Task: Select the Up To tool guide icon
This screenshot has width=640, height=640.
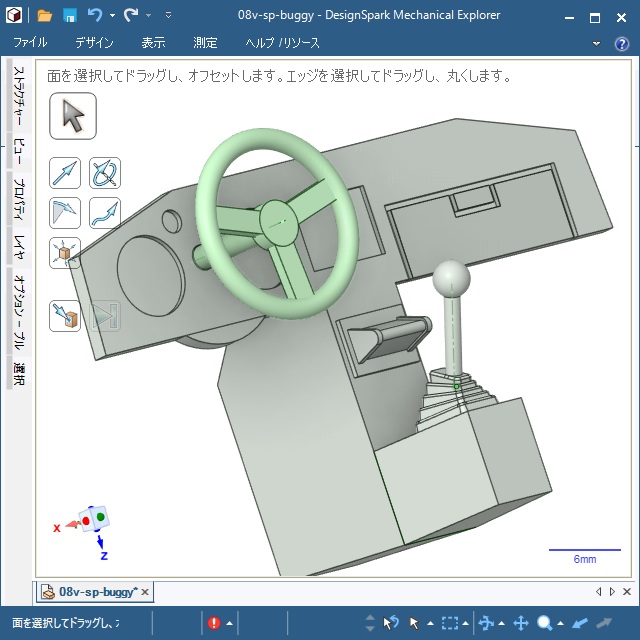Action: click(65, 316)
